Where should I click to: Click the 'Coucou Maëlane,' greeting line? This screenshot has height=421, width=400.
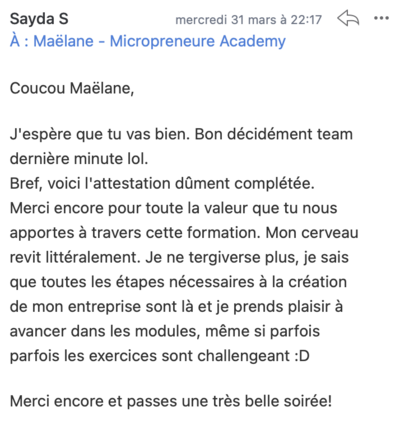click(x=72, y=89)
